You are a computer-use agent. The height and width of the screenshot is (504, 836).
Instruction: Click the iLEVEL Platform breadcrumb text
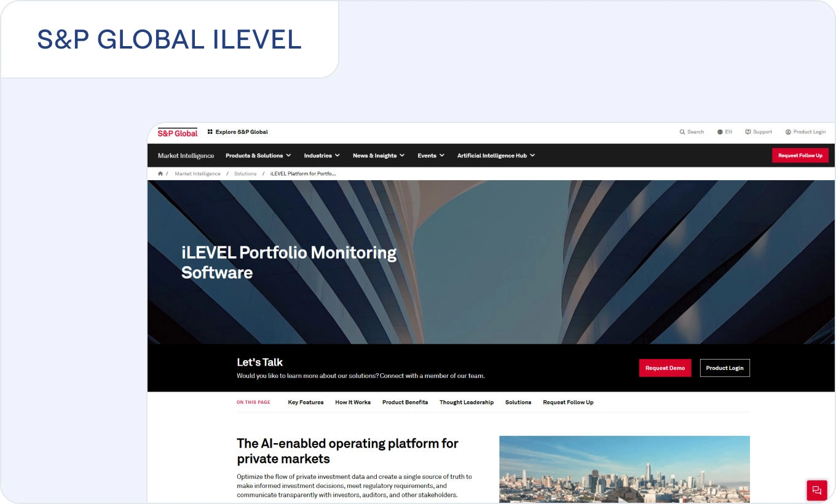[303, 173]
